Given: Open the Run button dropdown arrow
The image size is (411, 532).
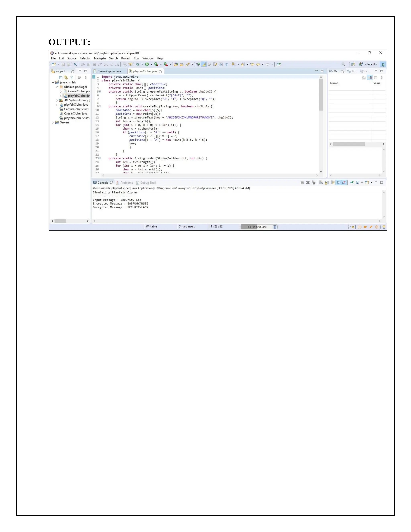Looking at the screenshot, I should [152, 64].
